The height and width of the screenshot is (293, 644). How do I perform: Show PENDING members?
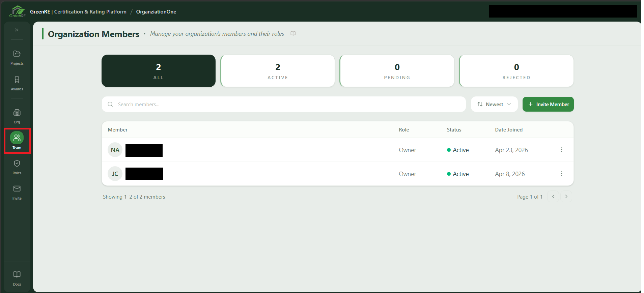point(397,71)
